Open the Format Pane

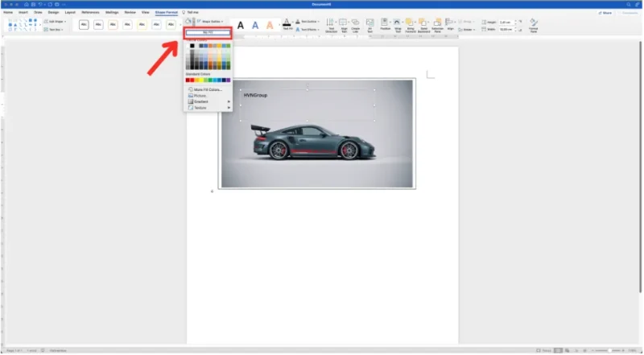[x=533, y=26]
